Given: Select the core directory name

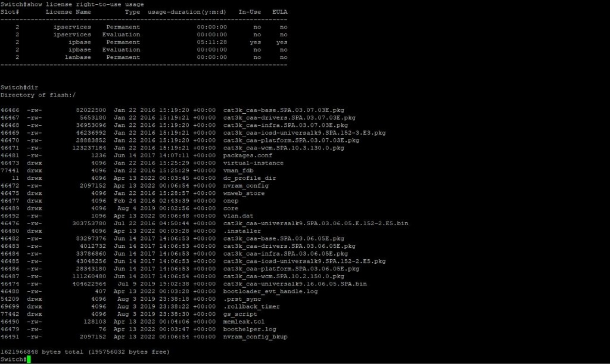Looking at the screenshot, I should [231, 209].
